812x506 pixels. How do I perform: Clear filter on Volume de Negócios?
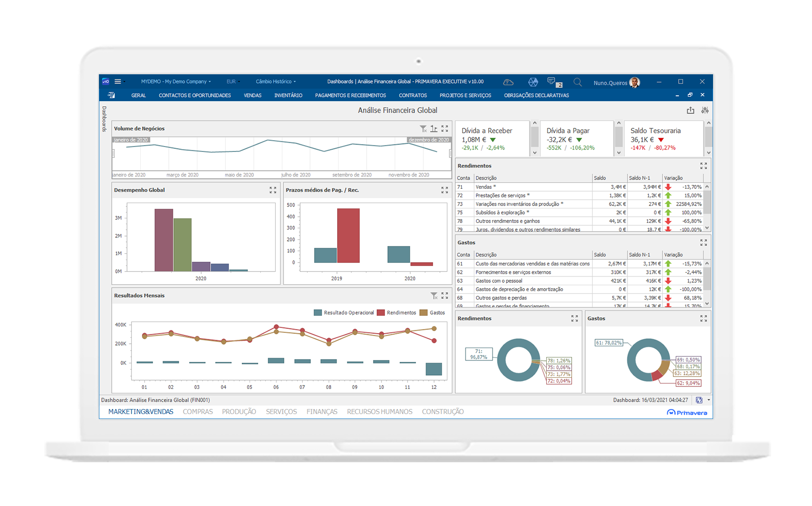pyautogui.click(x=423, y=129)
